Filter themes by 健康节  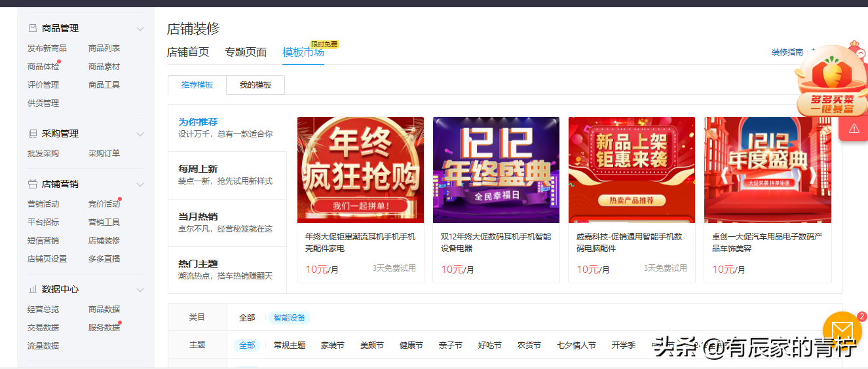pyautogui.click(x=411, y=345)
